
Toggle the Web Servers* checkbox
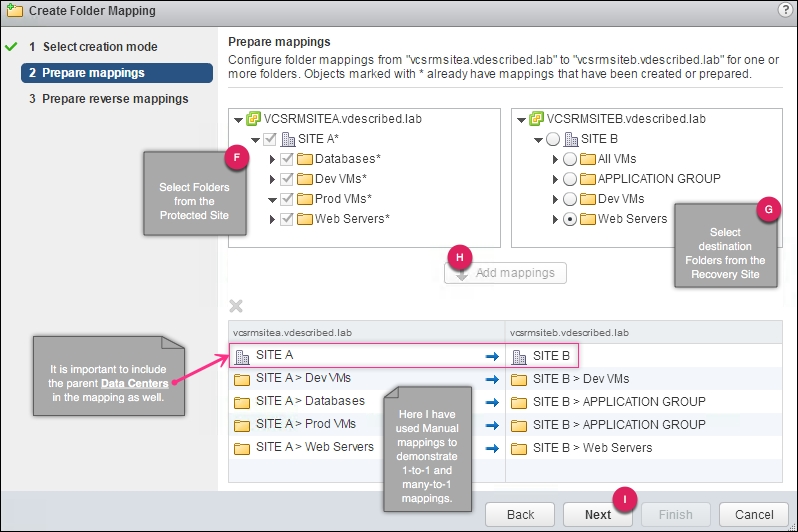(287, 219)
